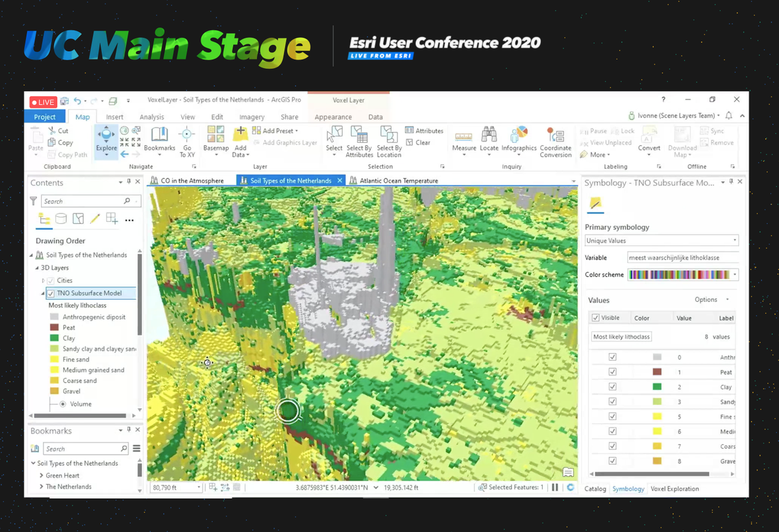Collapse Soil Types of the Netherlands bookmarks
This screenshot has height=532, width=779.
click(x=34, y=464)
